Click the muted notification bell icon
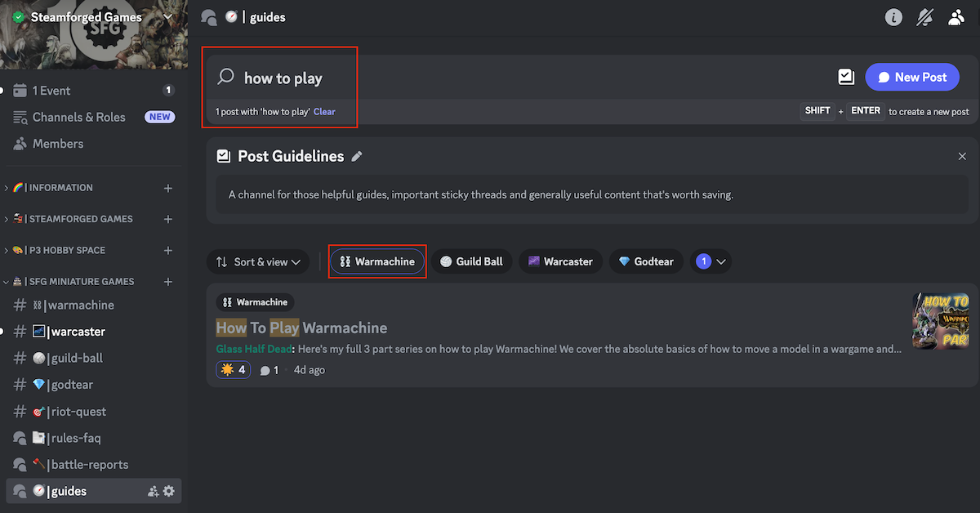980x513 pixels. pyautogui.click(x=925, y=17)
